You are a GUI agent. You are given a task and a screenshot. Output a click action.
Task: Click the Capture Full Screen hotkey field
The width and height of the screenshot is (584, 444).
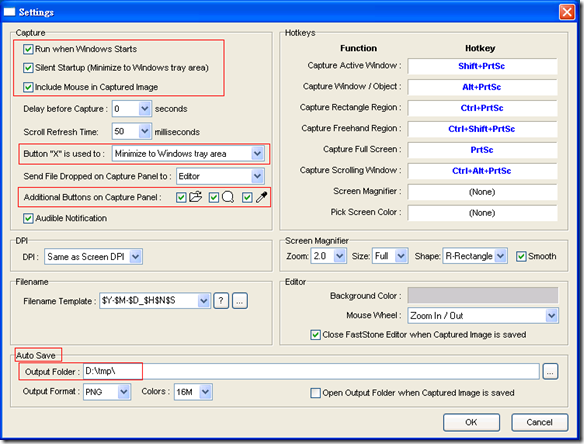pyautogui.click(x=482, y=150)
